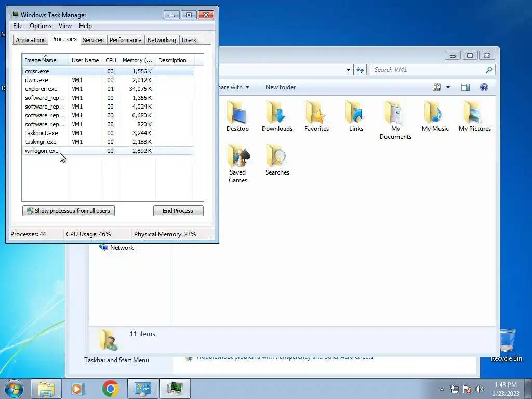This screenshot has width=532, height=399.
Task: Switch to the Performance tab
Action: tap(126, 40)
